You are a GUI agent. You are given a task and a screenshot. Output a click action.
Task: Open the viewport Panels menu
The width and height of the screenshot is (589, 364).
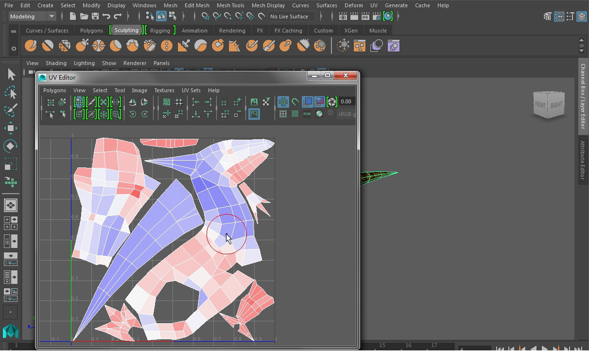point(161,63)
